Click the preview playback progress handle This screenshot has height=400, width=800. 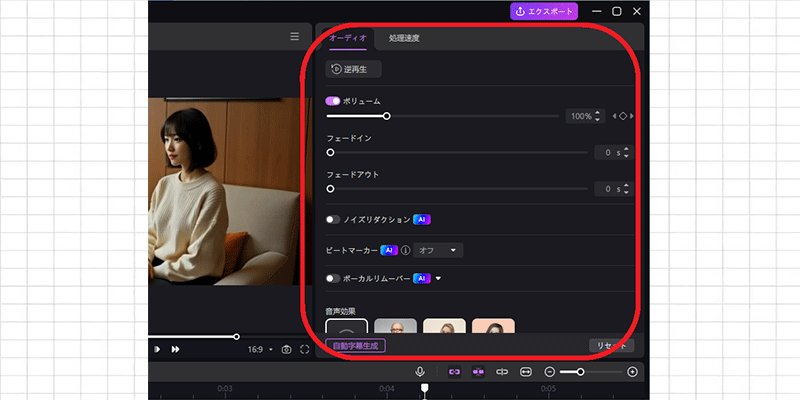pos(236,337)
